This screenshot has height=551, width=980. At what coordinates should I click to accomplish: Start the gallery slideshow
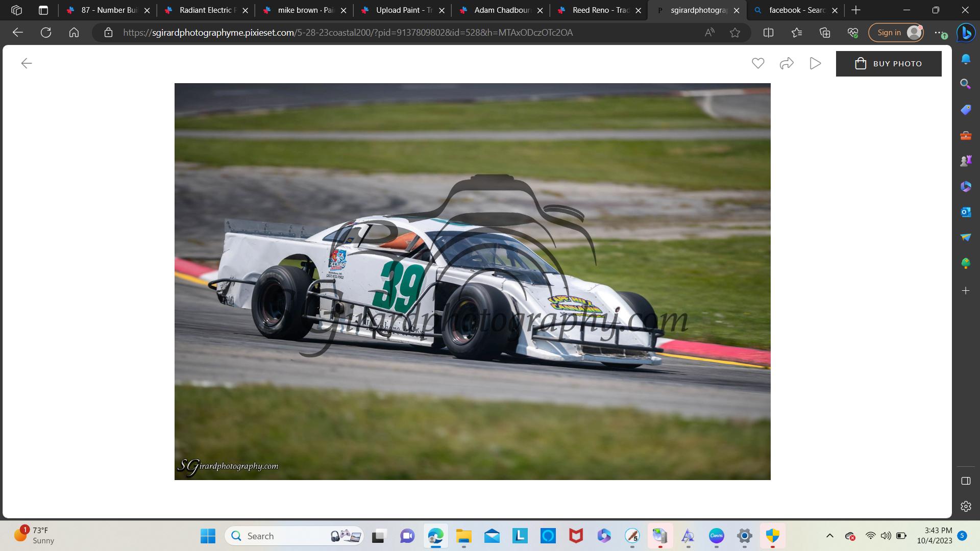(x=815, y=63)
